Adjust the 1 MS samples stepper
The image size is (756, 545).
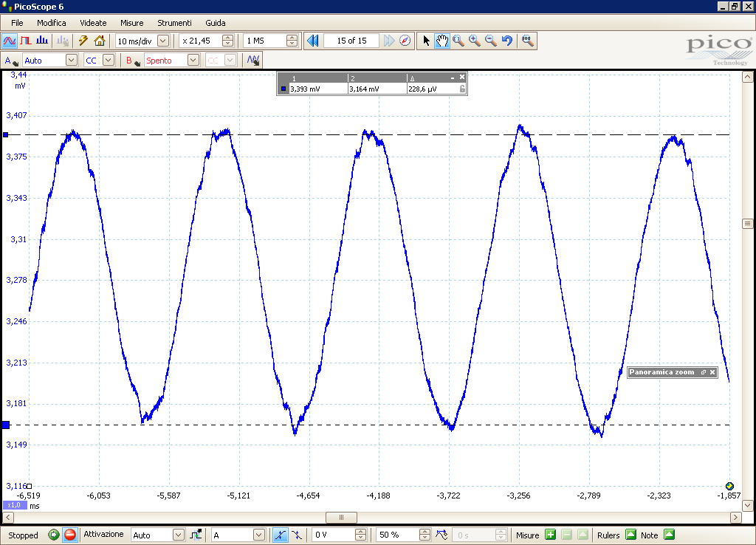click(292, 41)
